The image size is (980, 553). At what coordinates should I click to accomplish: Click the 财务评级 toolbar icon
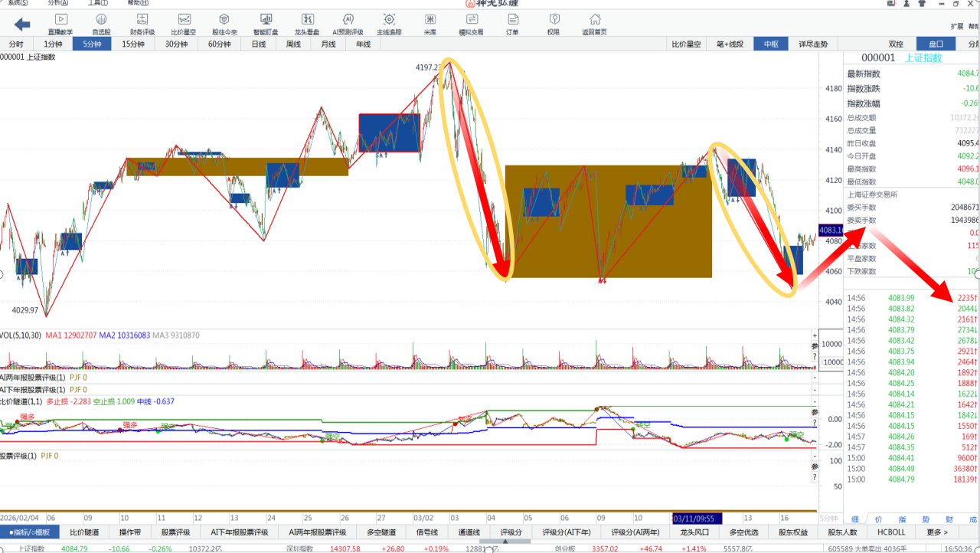tap(142, 24)
